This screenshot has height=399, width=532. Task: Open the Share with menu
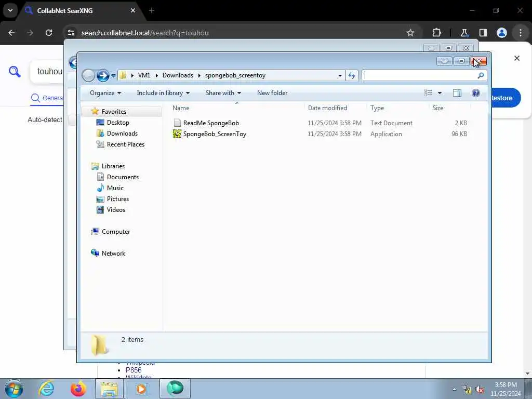pos(223,93)
